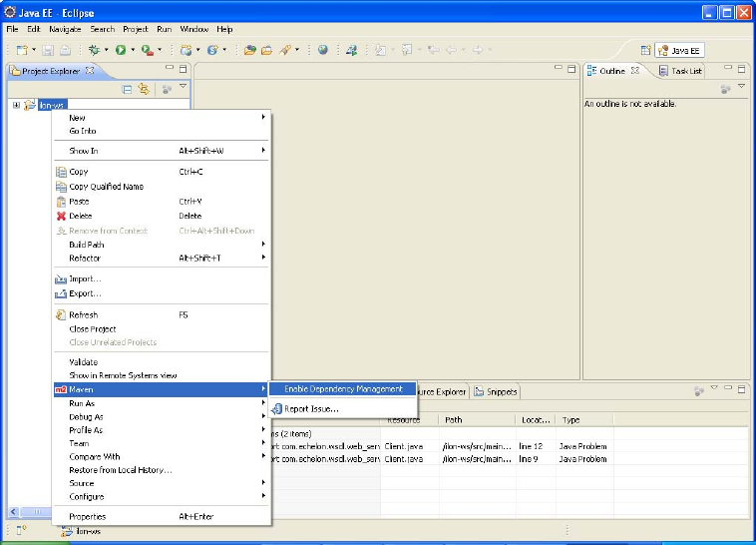The height and width of the screenshot is (545, 756).
Task: Open the Run dropdown arrow
Action: [133, 50]
